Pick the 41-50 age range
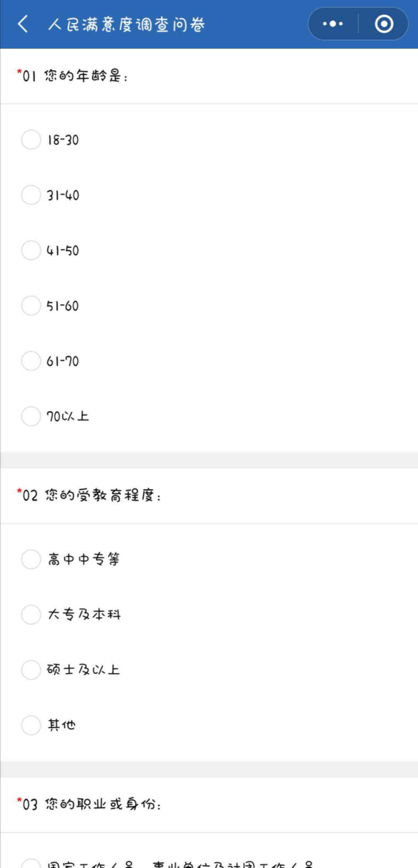418x868 pixels. click(x=31, y=250)
